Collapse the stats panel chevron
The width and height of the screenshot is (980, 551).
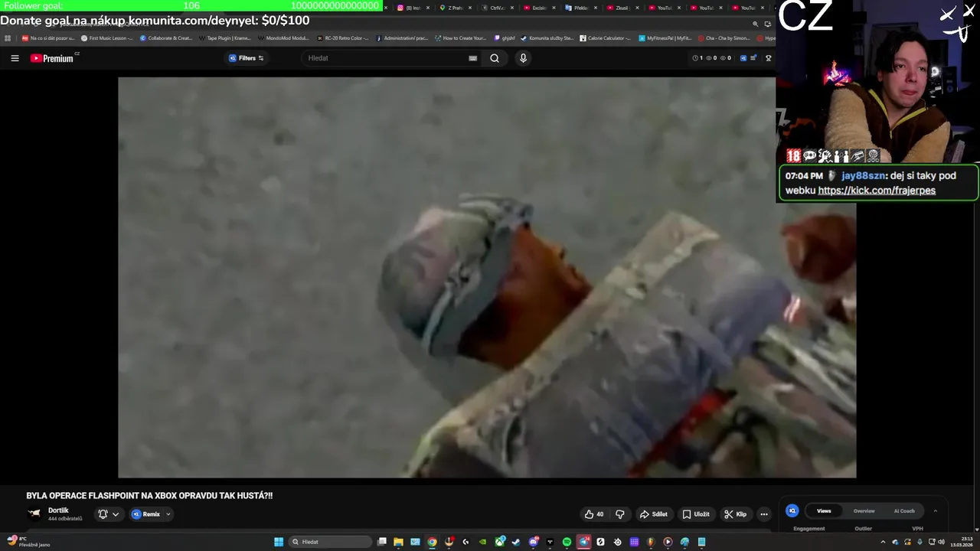(x=935, y=510)
